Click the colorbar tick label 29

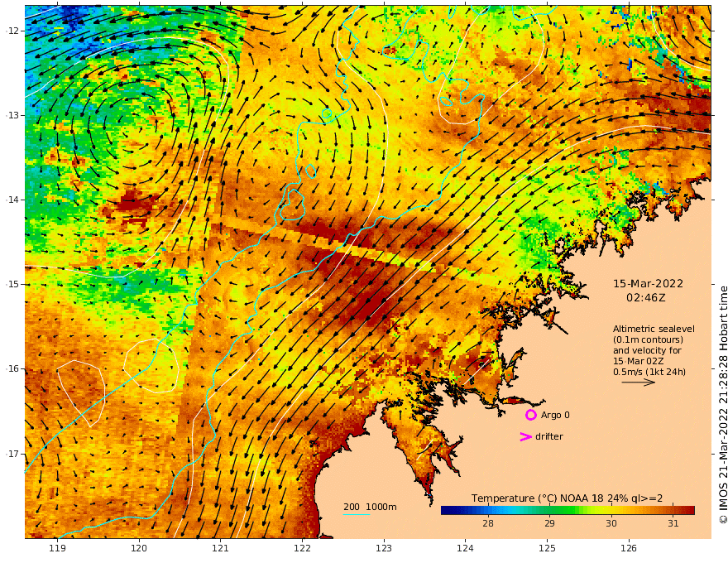[549, 523]
